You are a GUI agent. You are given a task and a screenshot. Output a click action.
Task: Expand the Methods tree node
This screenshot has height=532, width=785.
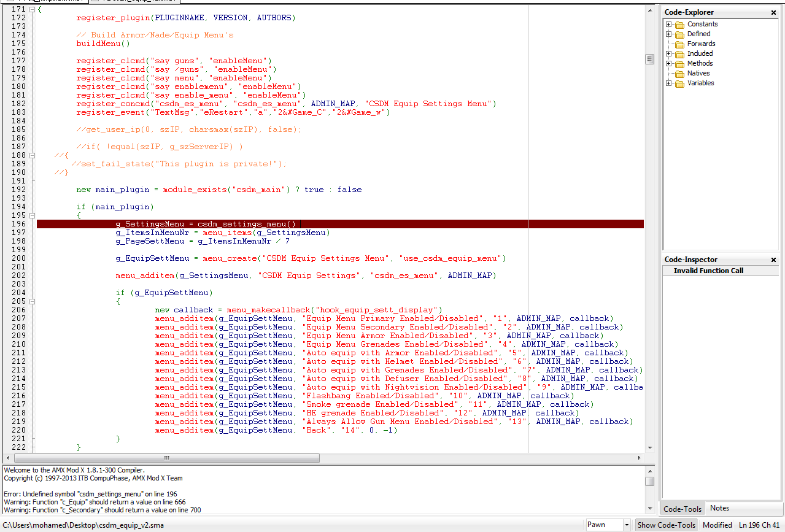[669, 64]
